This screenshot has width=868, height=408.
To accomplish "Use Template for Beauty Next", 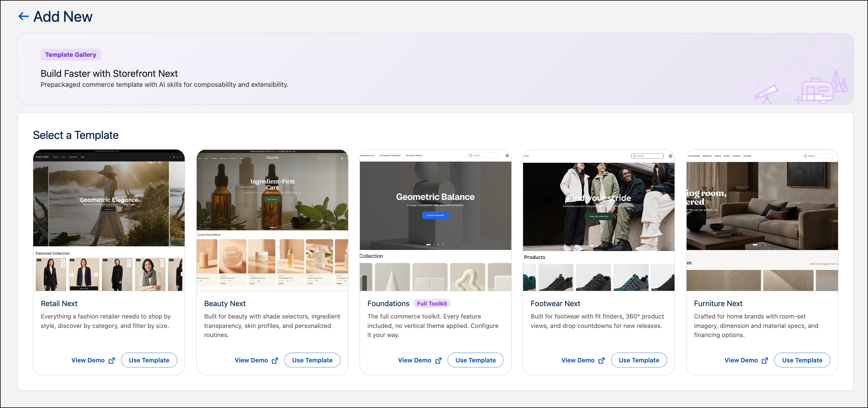I will tap(312, 360).
